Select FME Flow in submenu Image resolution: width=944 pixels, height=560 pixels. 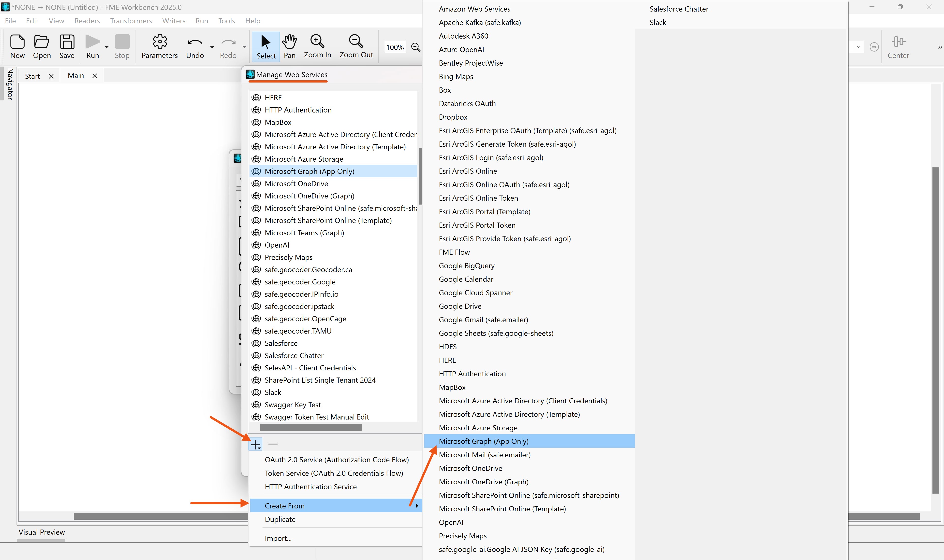(529, 252)
